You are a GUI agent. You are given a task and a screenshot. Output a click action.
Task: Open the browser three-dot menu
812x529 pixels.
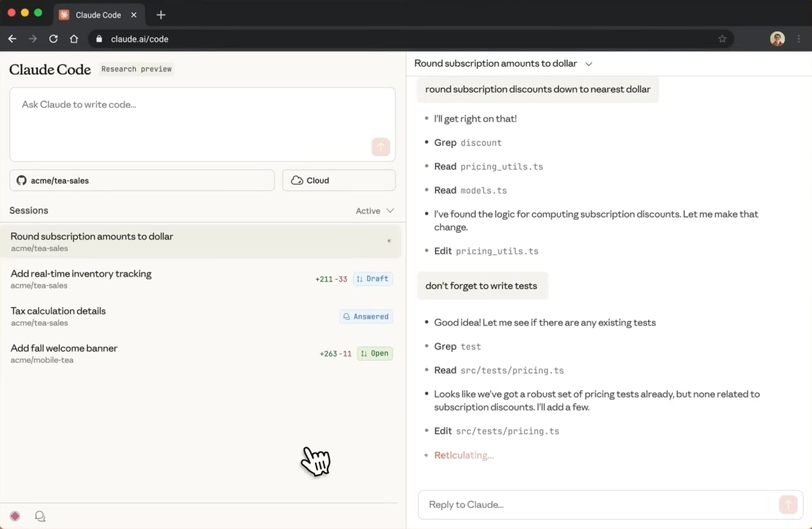pyautogui.click(x=799, y=39)
